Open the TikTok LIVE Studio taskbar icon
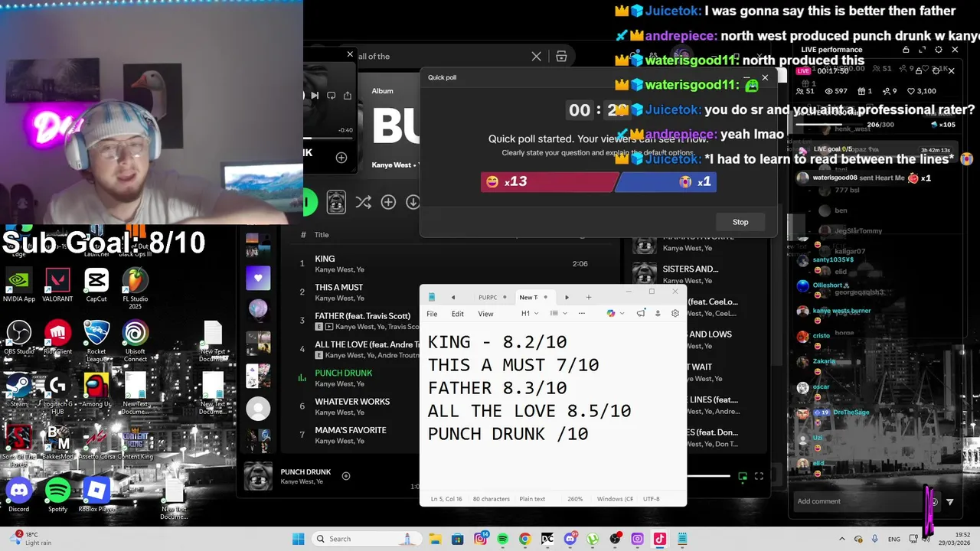 (x=660, y=539)
